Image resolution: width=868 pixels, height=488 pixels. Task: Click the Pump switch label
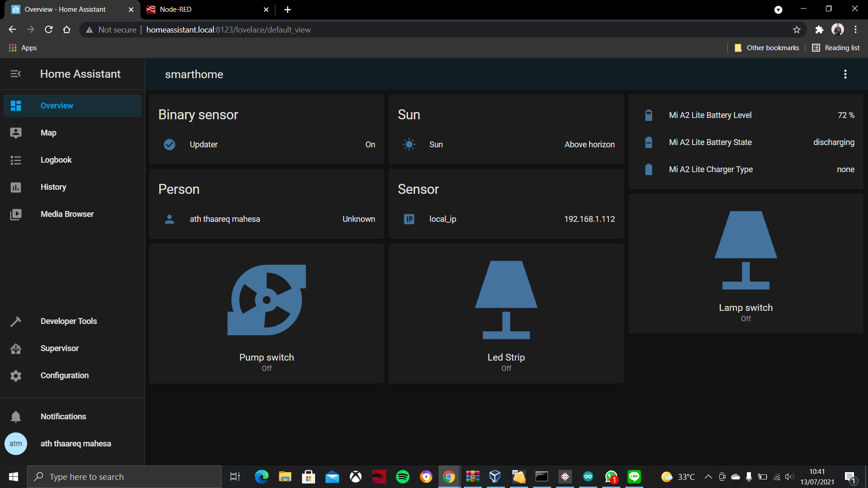pos(267,357)
